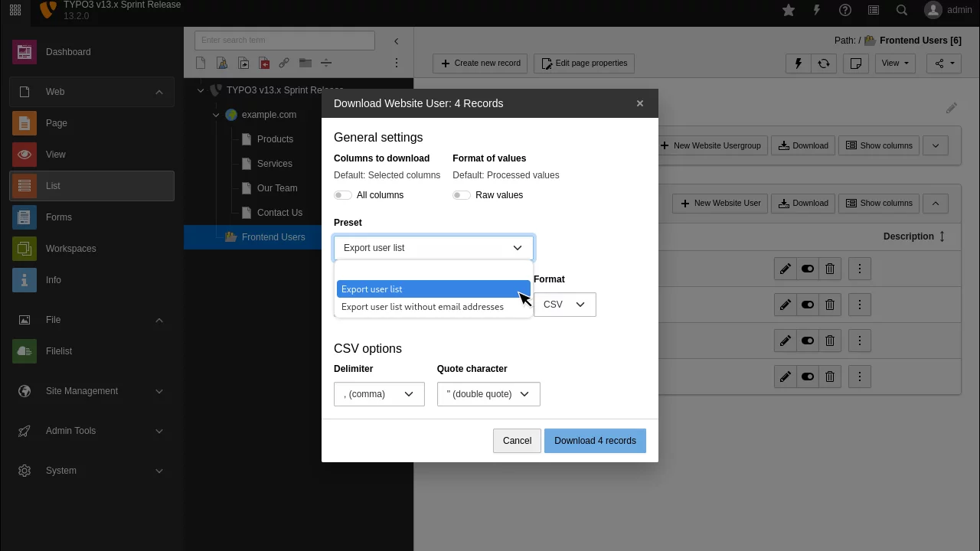Toggle visibility of the second record
Viewport: 980px width, 551px height.
point(808,305)
